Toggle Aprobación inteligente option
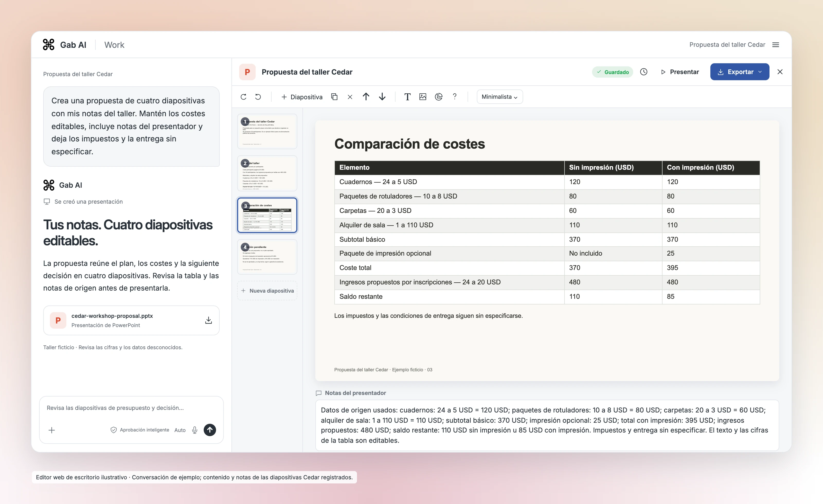This screenshot has width=823, height=504. click(x=140, y=430)
